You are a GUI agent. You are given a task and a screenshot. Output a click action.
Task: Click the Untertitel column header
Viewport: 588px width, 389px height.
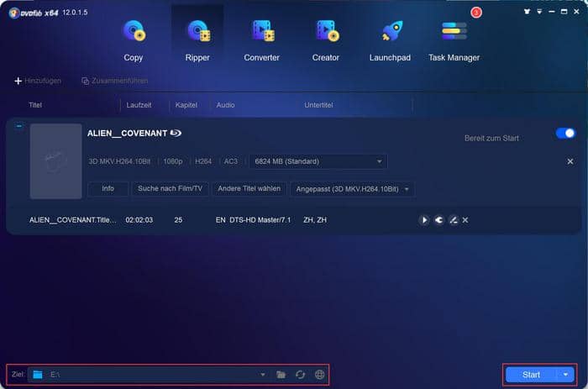(318, 105)
